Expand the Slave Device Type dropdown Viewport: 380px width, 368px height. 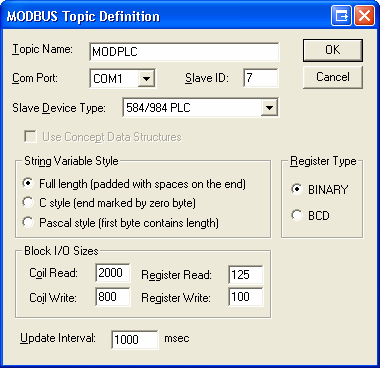point(269,108)
